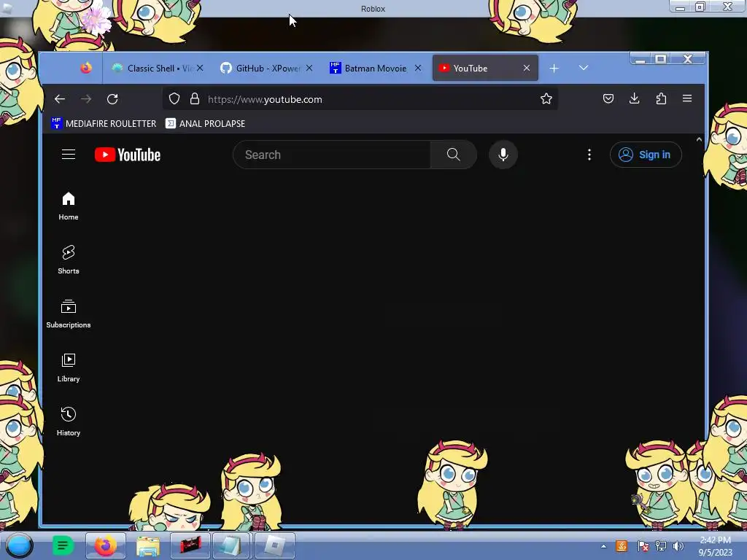Close the YouTube tab
The image size is (747, 560).
tap(527, 68)
